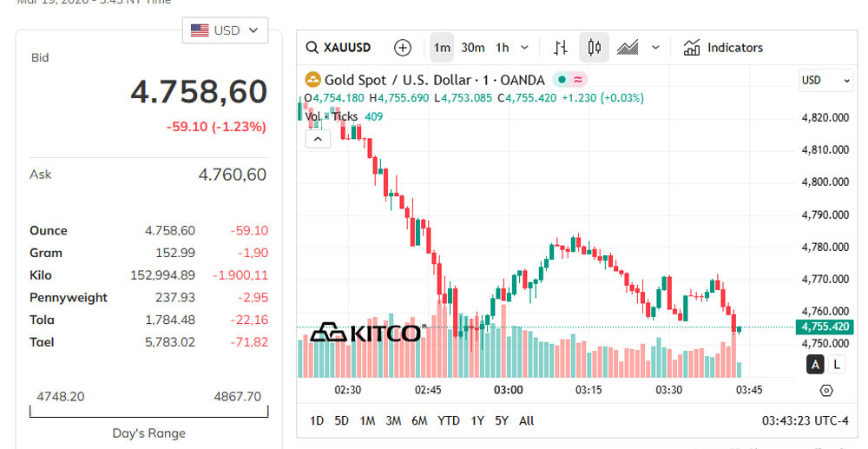The height and width of the screenshot is (449, 868).
Task: Select the area chart style icon
Action: tap(628, 48)
